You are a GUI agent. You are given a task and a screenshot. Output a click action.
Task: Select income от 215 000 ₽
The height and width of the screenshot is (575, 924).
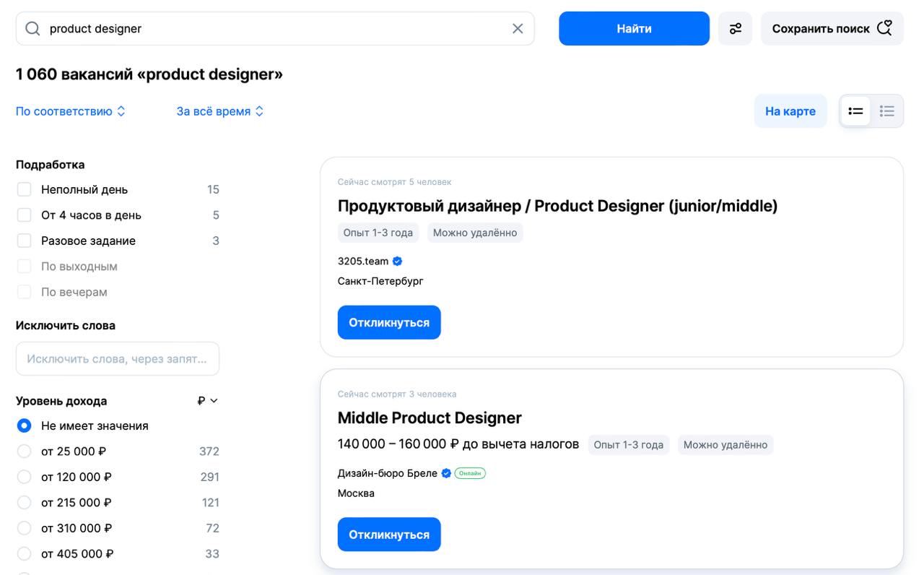tap(25, 503)
